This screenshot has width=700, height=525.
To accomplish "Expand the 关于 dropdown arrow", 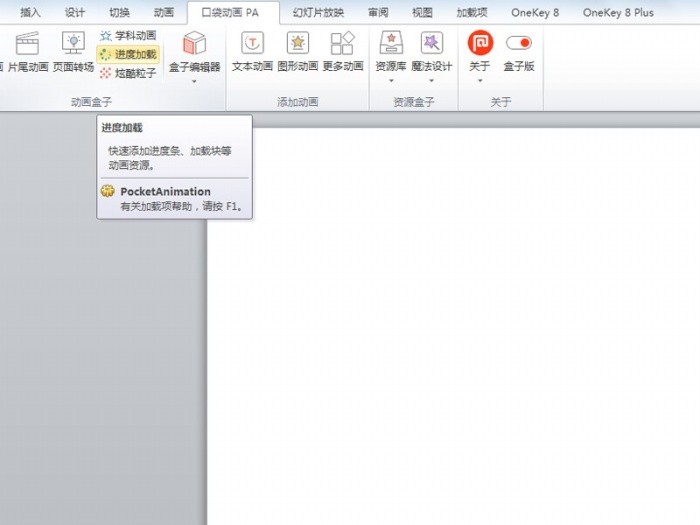I will pyautogui.click(x=480, y=81).
